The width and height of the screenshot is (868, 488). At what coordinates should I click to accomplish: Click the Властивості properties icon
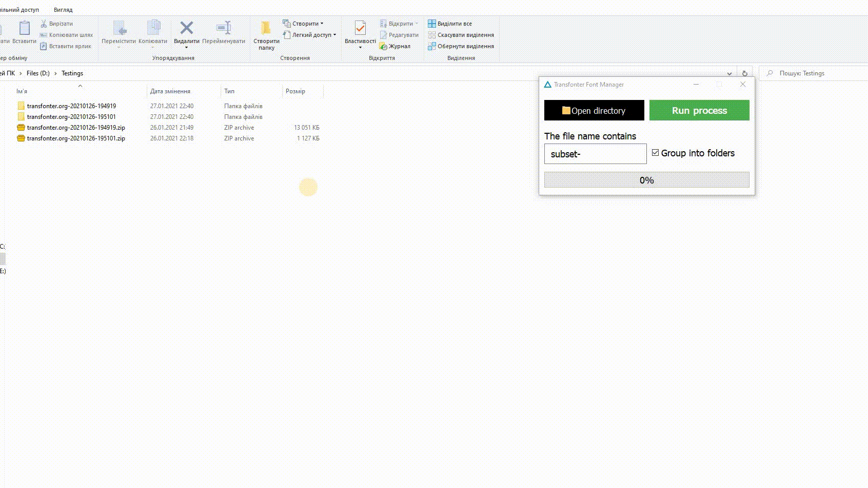point(360,28)
